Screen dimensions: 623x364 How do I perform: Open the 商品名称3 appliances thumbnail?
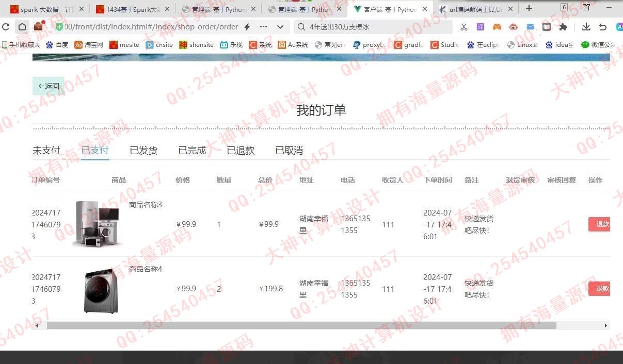pos(99,224)
